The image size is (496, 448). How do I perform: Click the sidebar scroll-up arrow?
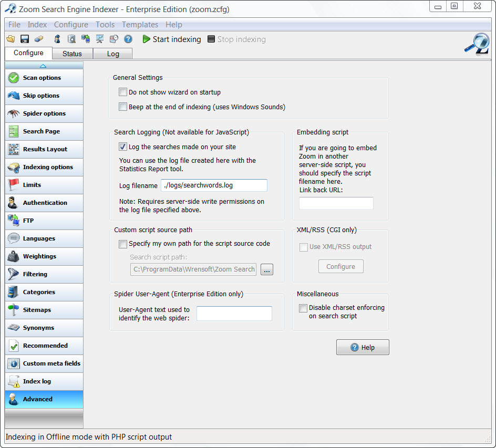click(x=43, y=66)
